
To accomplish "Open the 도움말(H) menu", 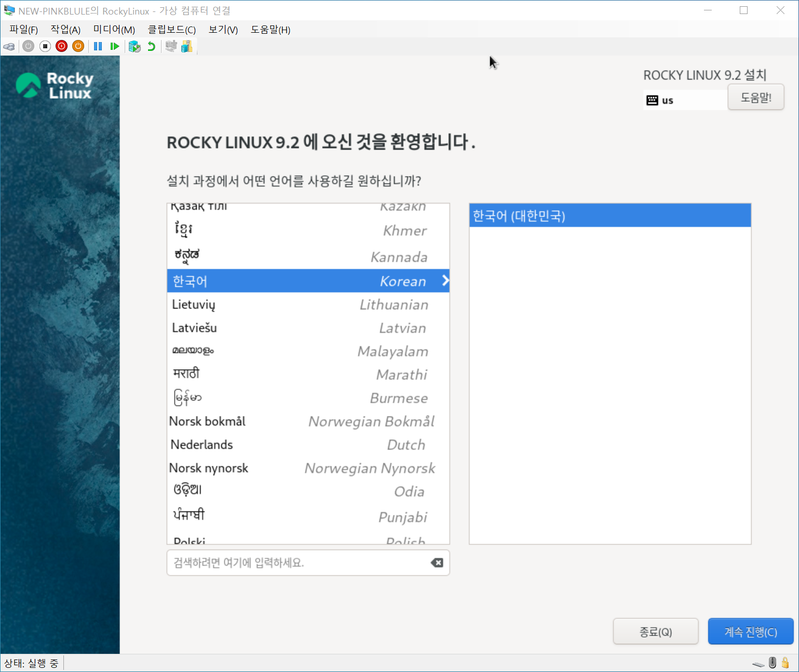I will [x=271, y=30].
